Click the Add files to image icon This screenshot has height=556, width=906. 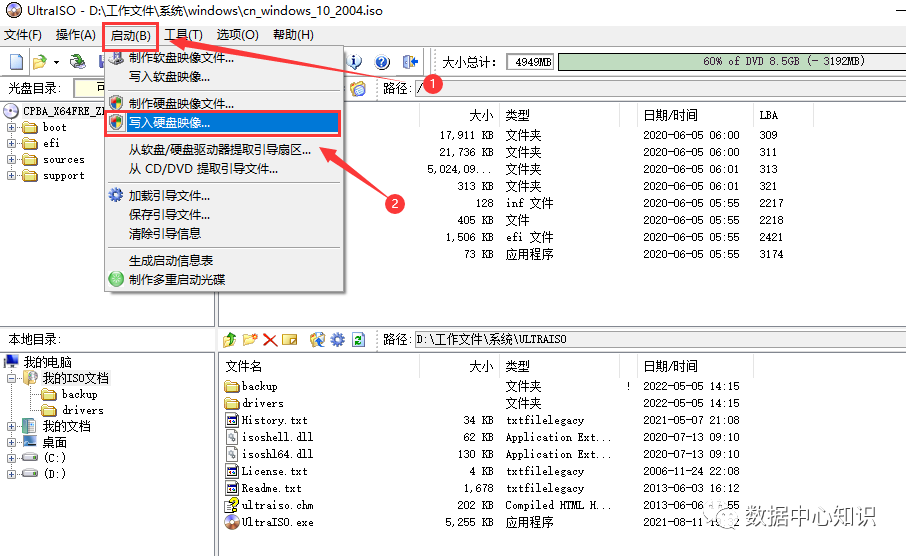coord(317,339)
